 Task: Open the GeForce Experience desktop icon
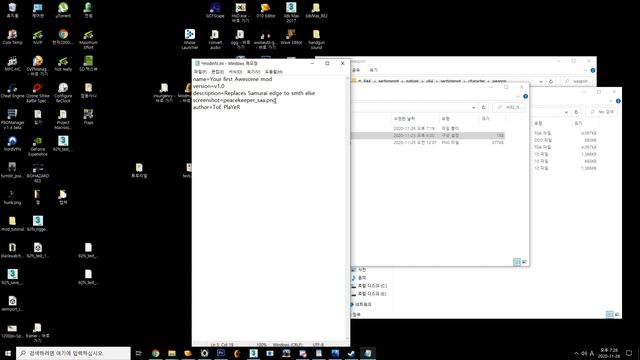tap(38, 147)
